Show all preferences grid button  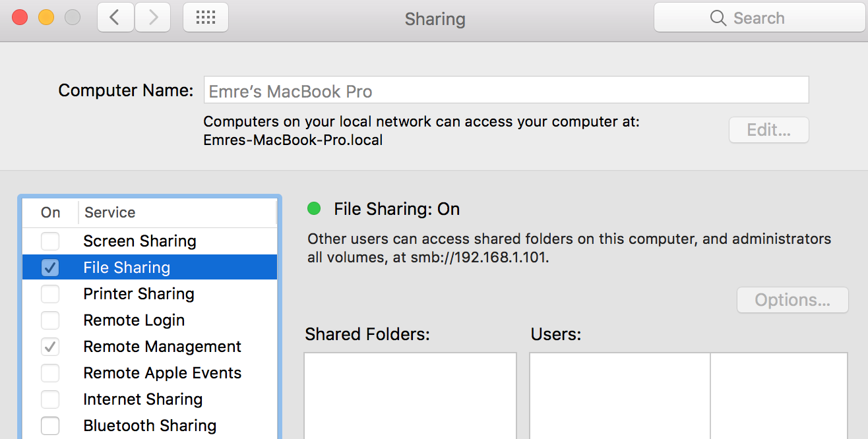pos(206,18)
